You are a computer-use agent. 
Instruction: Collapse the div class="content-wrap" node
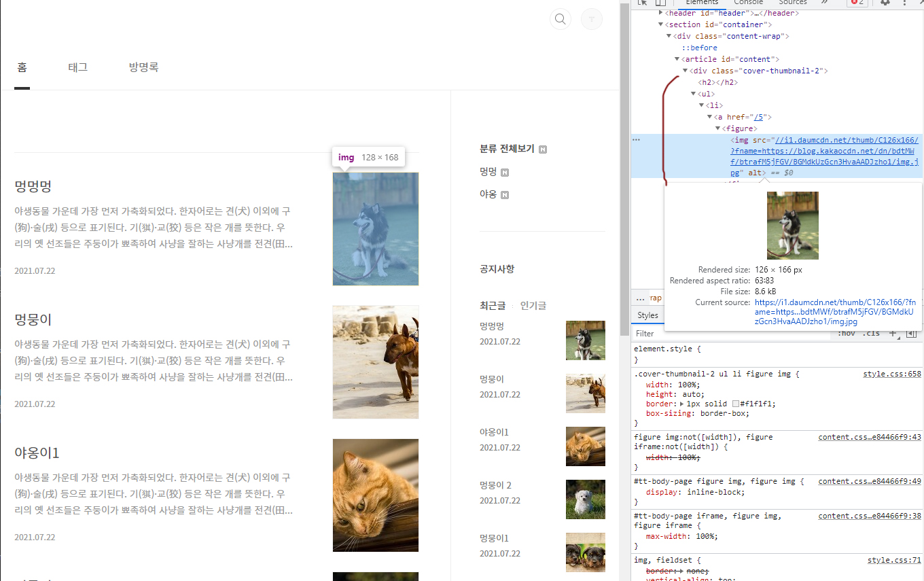tap(669, 36)
